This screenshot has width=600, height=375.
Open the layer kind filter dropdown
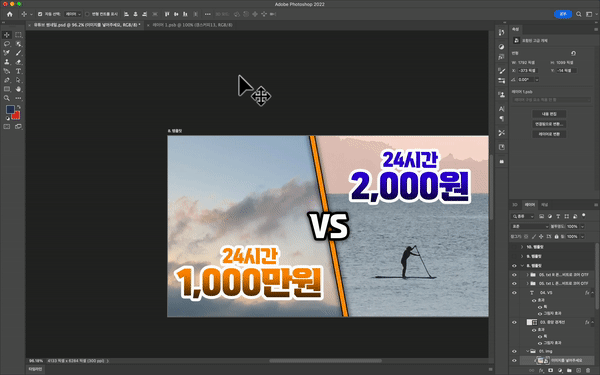(x=523, y=217)
